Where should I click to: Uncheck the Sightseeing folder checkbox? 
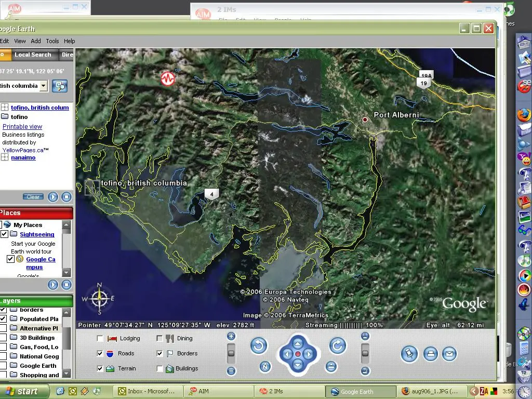pyautogui.click(x=4, y=234)
